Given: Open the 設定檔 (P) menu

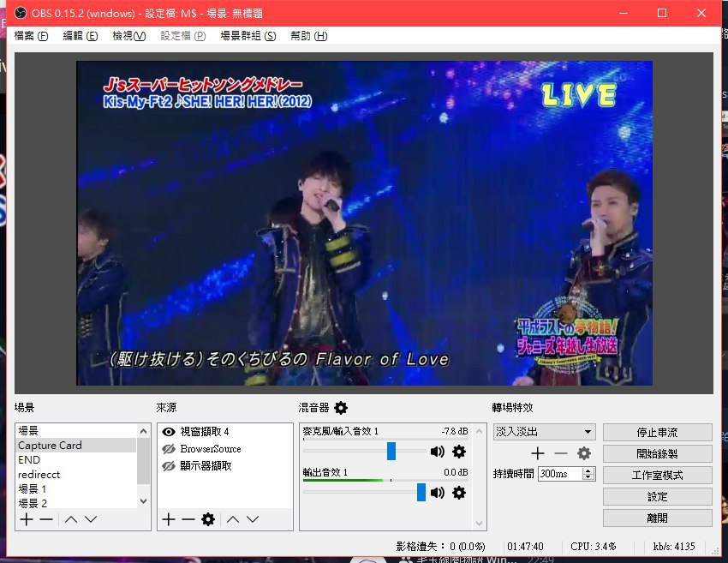Looking at the screenshot, I should coord(183,36).
